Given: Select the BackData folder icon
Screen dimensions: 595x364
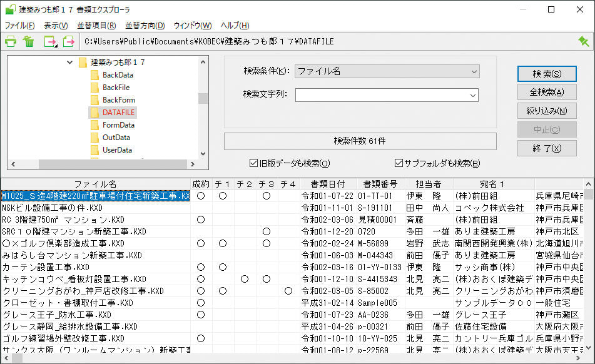Looking at the screenshot, I should tap(95, 75).
